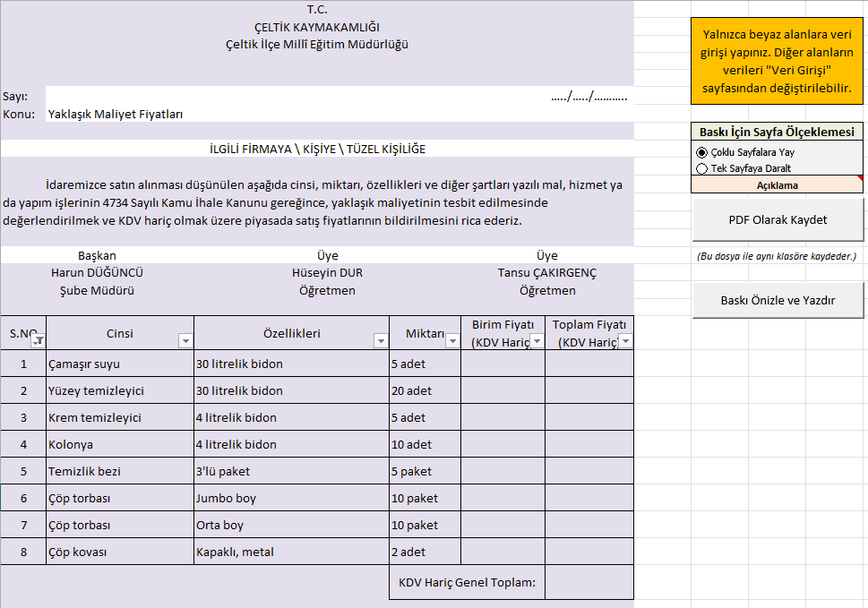Screen dimensions: 868x608
Task: Click the Kolonya cell
Action: (x=120, y=444)
